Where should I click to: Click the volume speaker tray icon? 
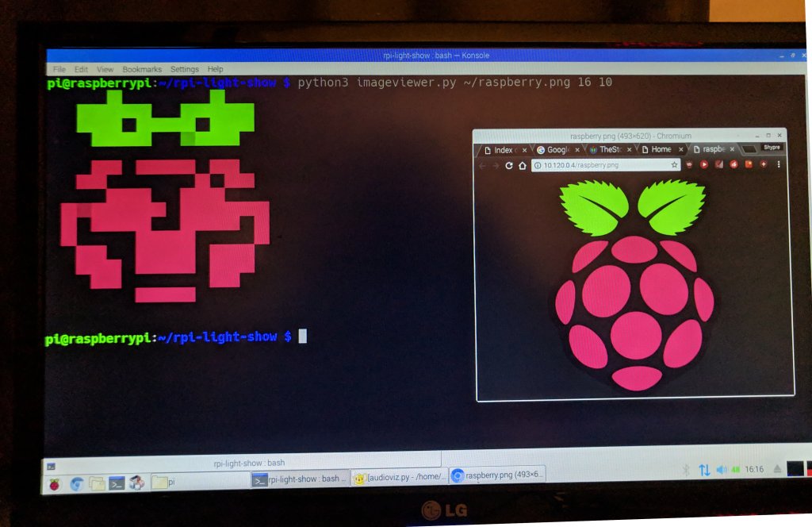[x=722, y=470]
